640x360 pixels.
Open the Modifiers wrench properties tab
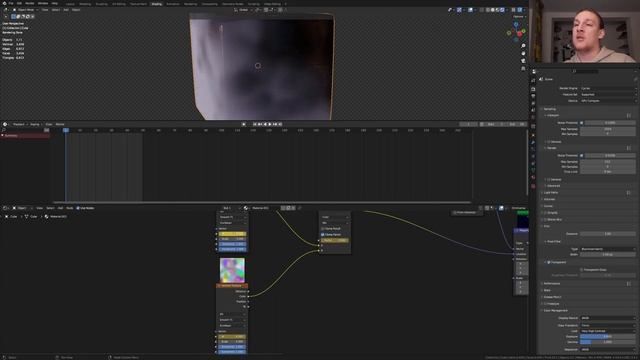[x=533, y=142]
